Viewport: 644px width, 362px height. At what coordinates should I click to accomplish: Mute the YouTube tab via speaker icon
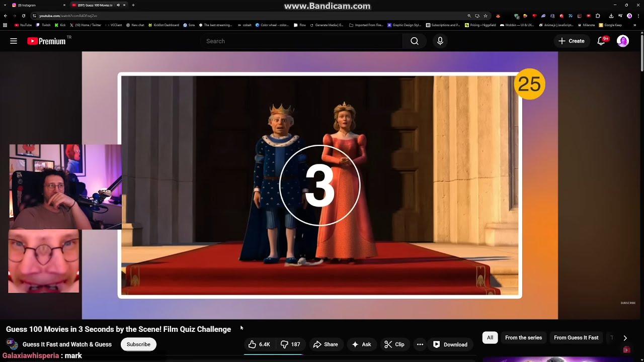point(118,5)
